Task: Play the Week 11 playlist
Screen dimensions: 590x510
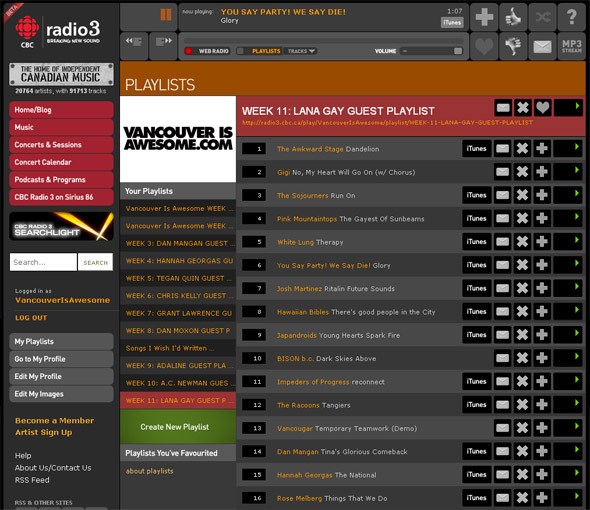Action: coord(569,108)
